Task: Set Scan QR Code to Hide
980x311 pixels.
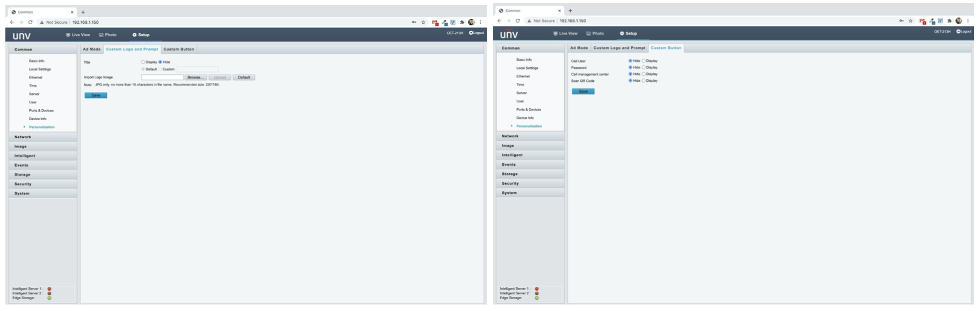Action: [630, 81]
